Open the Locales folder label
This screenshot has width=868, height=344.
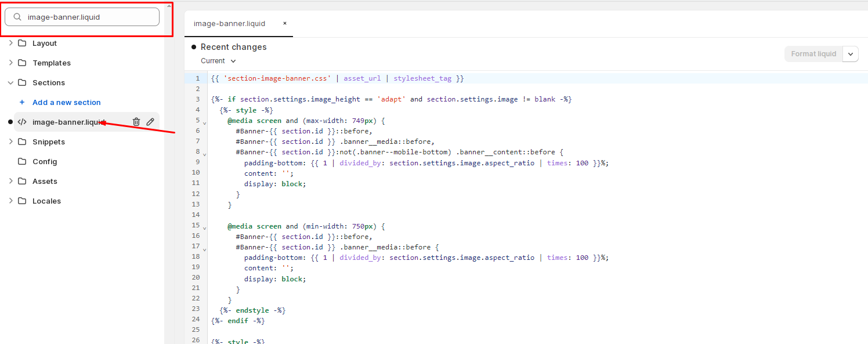[46, 201]
